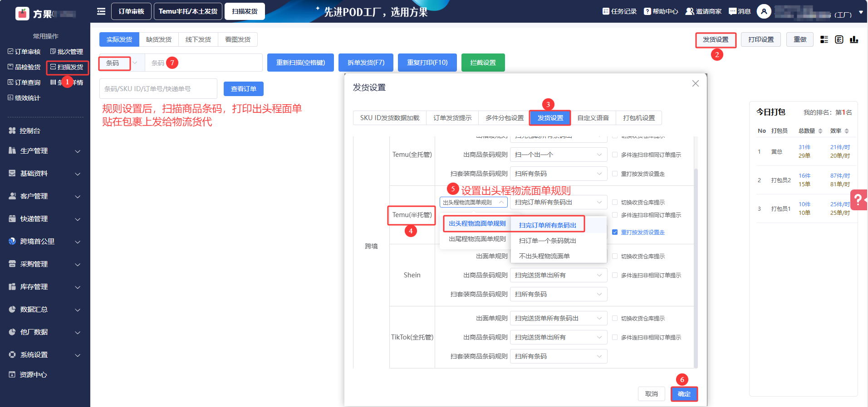This screenshot has height=407, width=868.
Task: Click the list layout view icon
Action: pos(824,39)
